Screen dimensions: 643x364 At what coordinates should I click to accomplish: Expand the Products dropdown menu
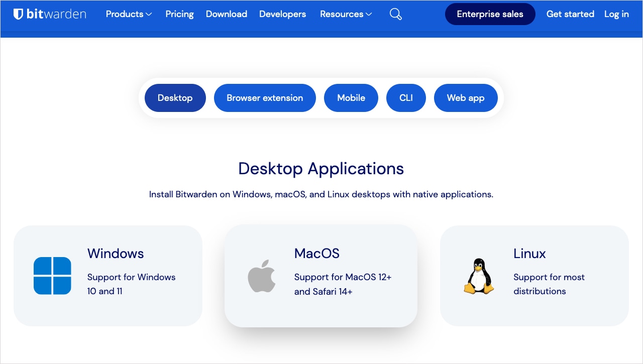coord(129,14)
